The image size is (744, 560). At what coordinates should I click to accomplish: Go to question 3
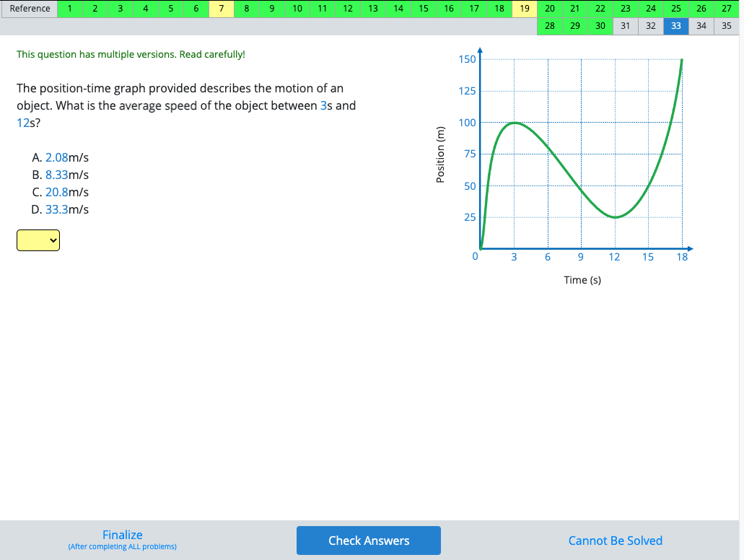pos(120,9)
